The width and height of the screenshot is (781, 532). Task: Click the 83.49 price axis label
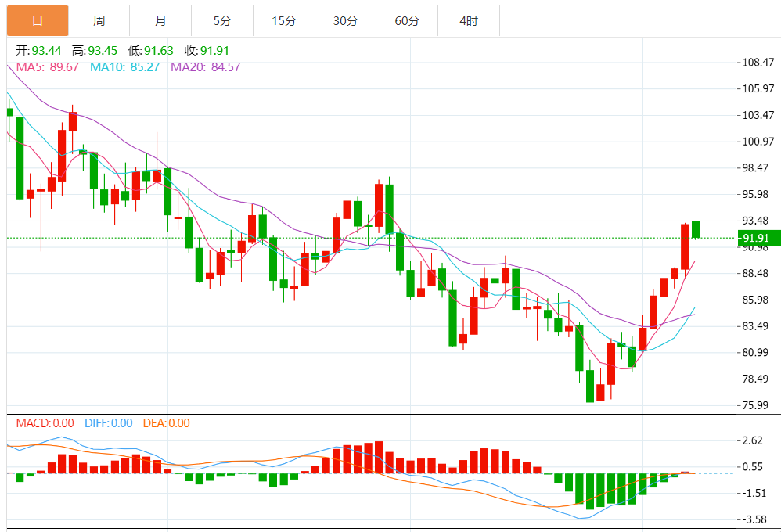click(755, 326)
